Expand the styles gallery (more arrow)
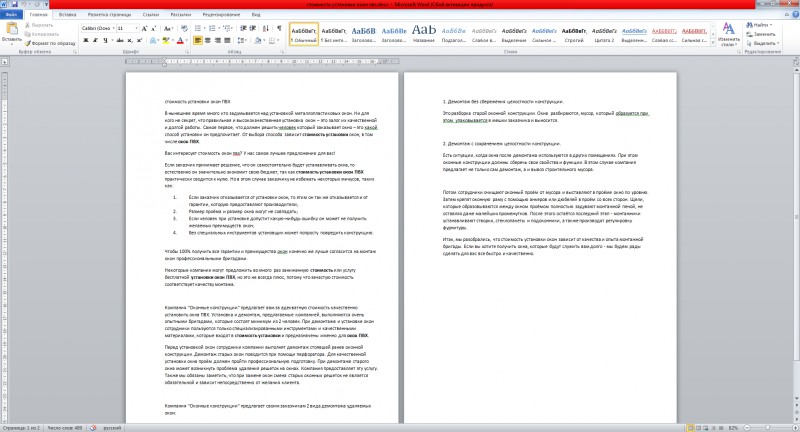Image resolution: width=800 pixels, height=432 pixels. click(713, 43)
